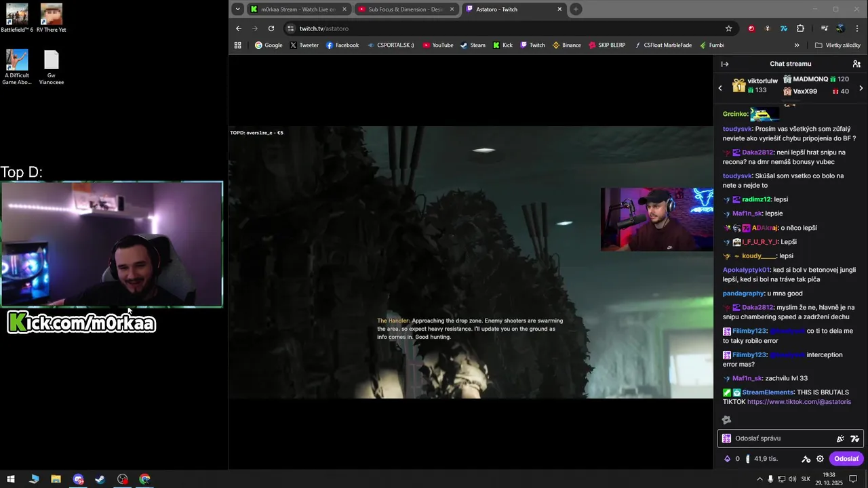The width and height of the screenshot is (868, 488).
Task: Open Battlefield 6 desktop shortcut
Action: point(17,18)
